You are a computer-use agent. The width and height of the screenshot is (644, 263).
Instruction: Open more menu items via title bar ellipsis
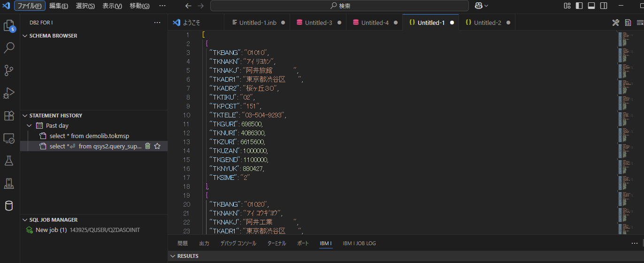point(162,6)
